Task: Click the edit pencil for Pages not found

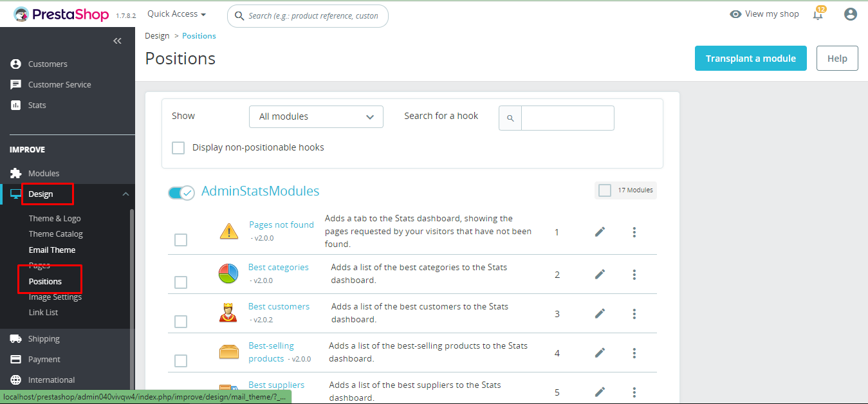Action: pos(600,232)
